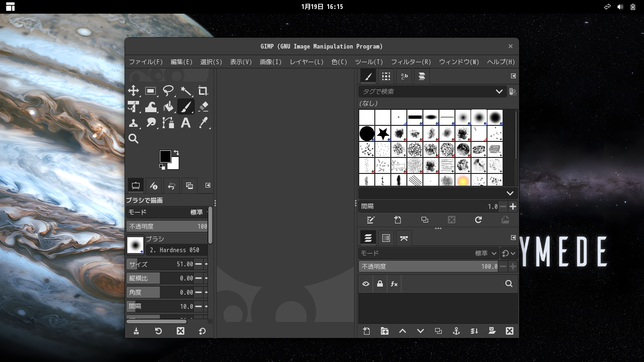Switch to the Patterns tab

pos(386,76)
